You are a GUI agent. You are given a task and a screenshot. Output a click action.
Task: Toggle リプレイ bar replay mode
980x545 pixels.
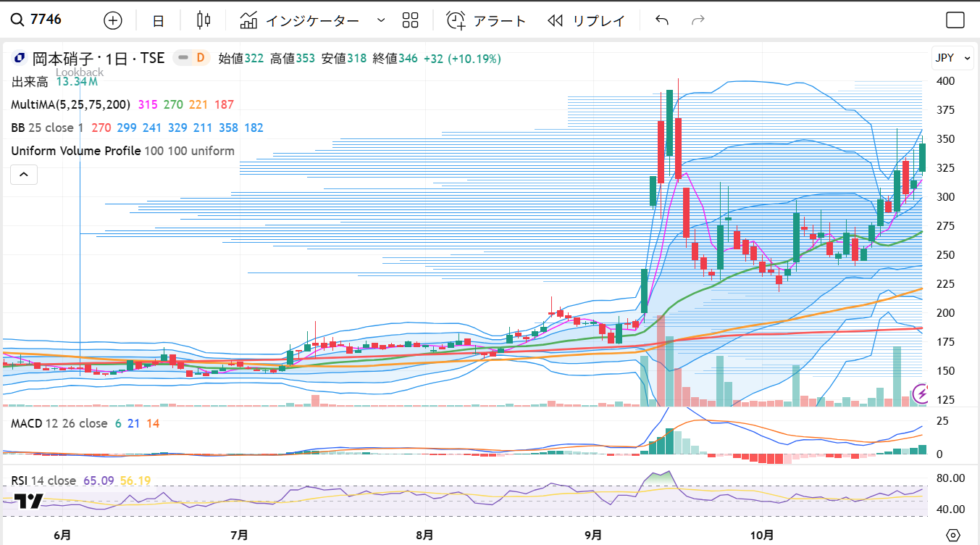[587, 20]
